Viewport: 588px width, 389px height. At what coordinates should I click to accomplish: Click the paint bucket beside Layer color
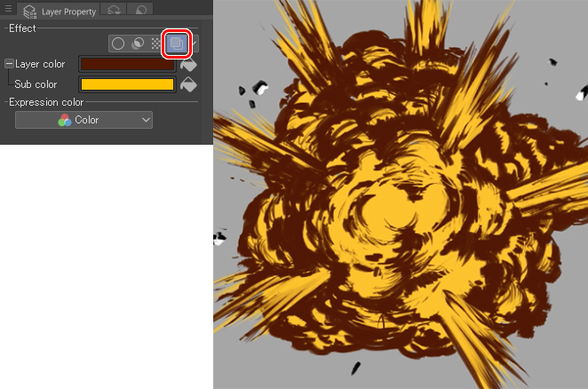tap(188, 65)
